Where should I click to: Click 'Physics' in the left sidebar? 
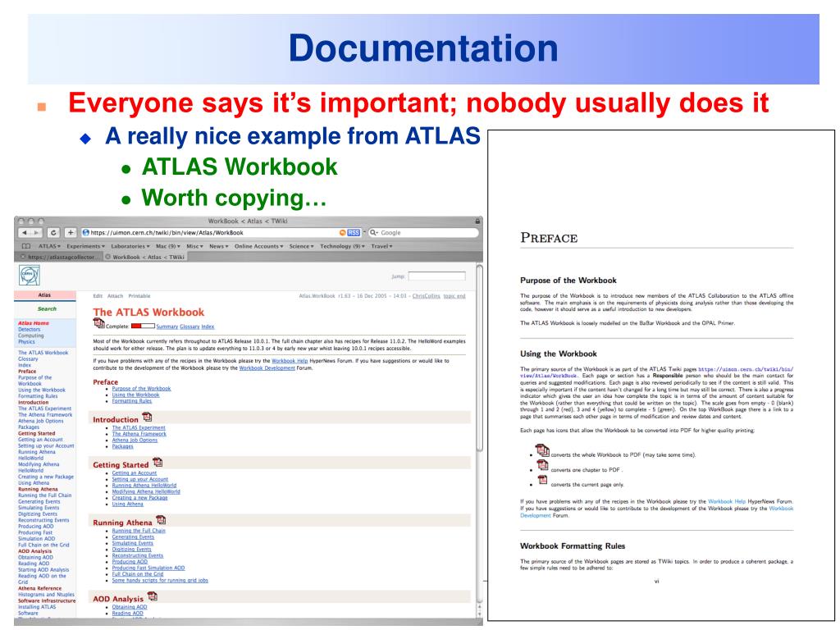click(26, 342)
